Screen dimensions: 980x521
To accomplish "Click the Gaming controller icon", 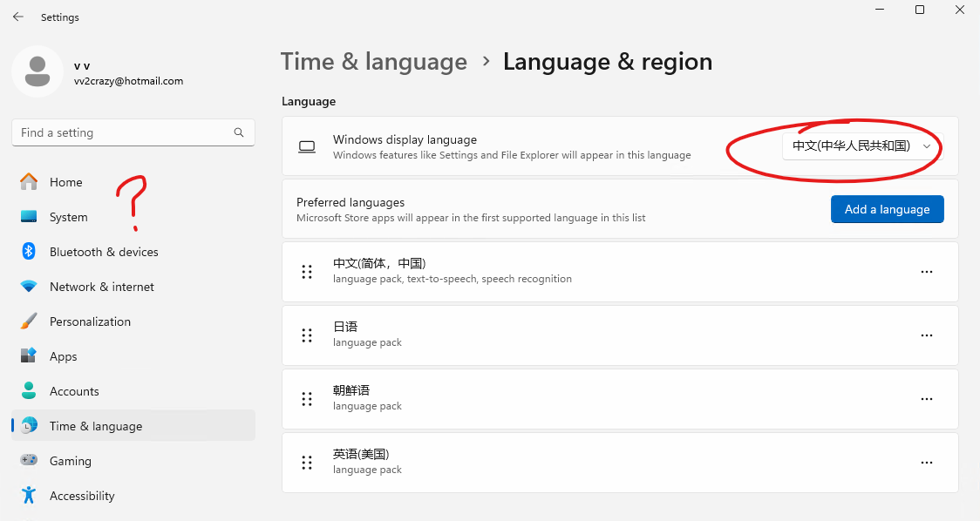I will point(29,460).
